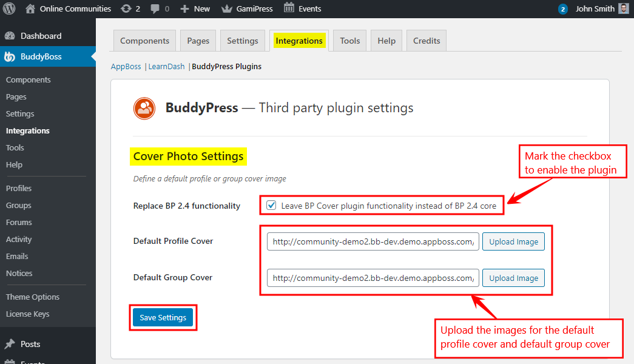Uncheck Leave BP Cover plugin functionality checkbox
The width and height of the screenshot is (634, 364).
271,206
